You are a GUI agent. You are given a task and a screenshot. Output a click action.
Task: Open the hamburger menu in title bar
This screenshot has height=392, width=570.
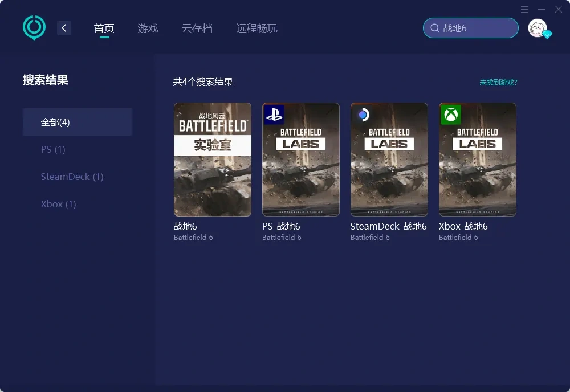[x=524, y=10]
